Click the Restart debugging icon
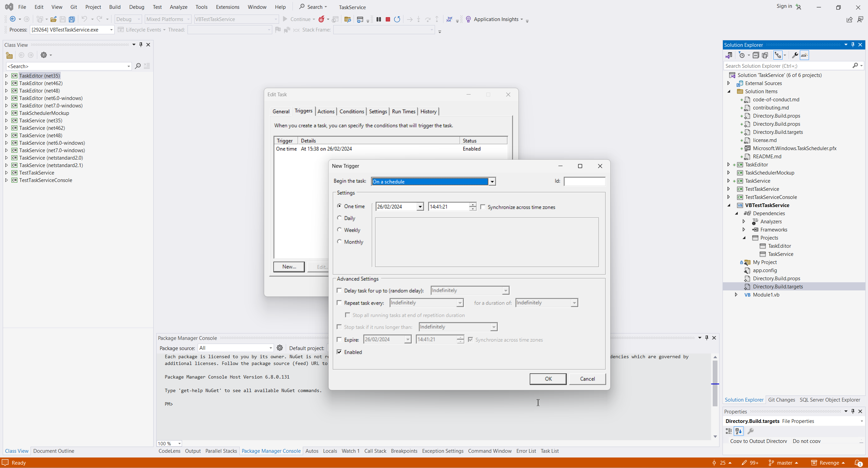The height and width of the screenshot is (468, 868). pos(397,19)
